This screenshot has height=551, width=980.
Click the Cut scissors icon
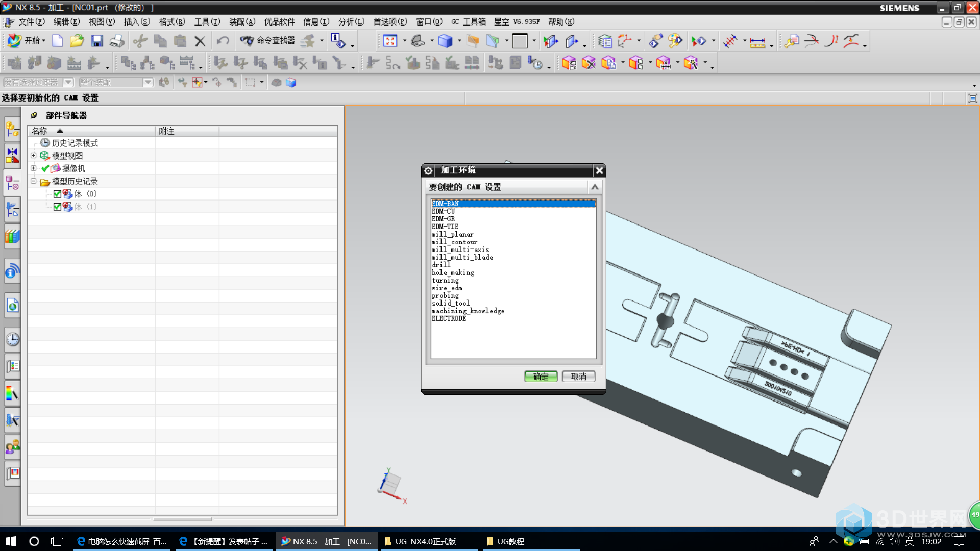coord(140,41)
